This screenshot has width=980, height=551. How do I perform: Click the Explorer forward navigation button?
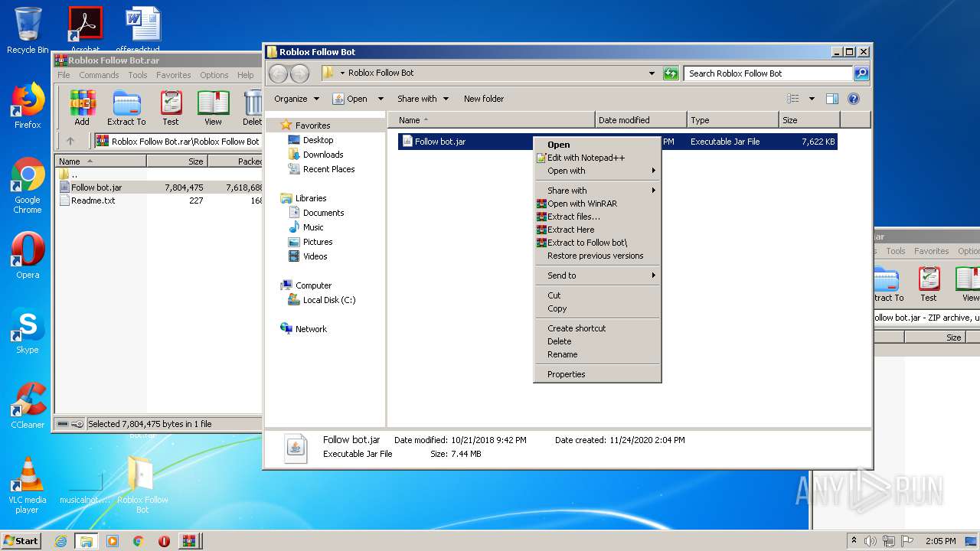(x=299, y=73)
